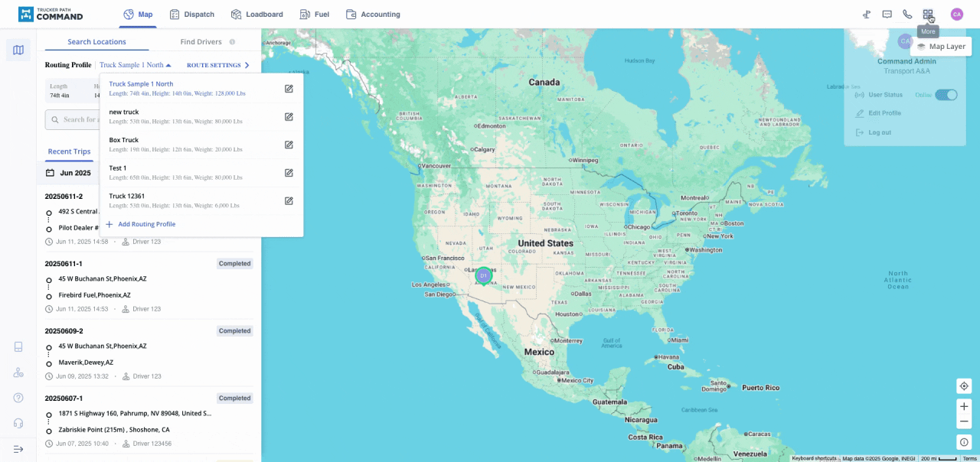Expand Route Settings chevron

[247, 66]
